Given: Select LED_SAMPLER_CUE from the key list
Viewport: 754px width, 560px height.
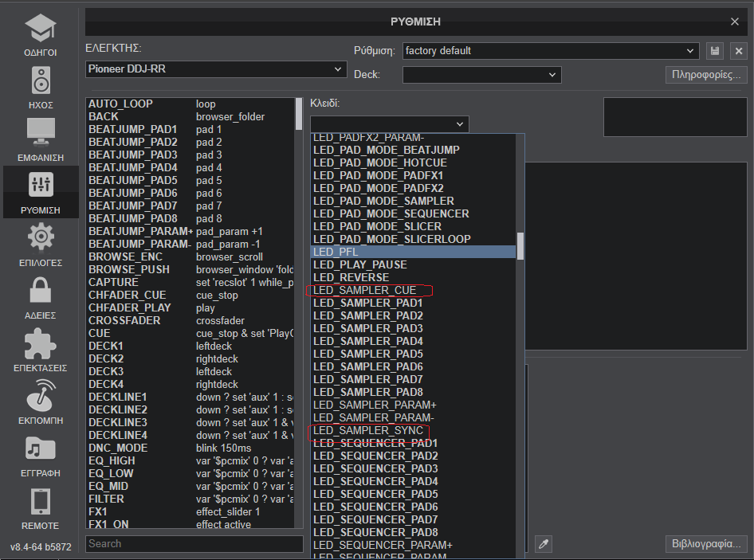Looking at the screenshot, I should (365, 290).
